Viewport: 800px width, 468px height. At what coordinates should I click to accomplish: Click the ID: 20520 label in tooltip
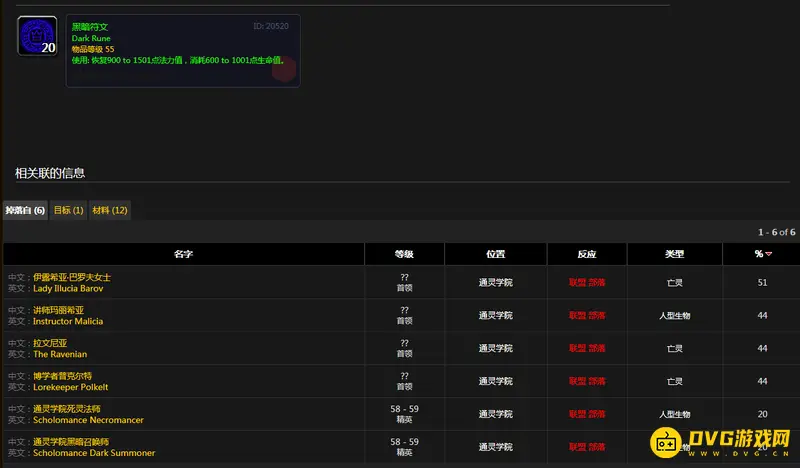coord(271,26)
